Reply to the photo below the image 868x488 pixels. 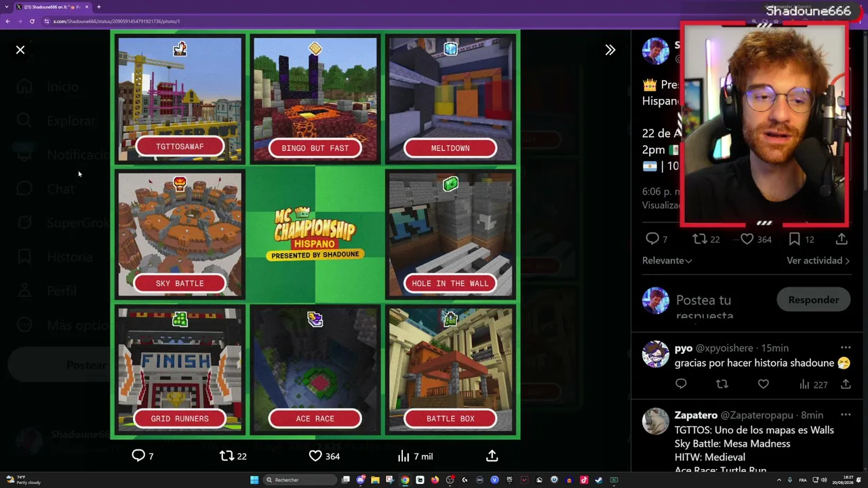pyautogui.click(x=142, y=456)
